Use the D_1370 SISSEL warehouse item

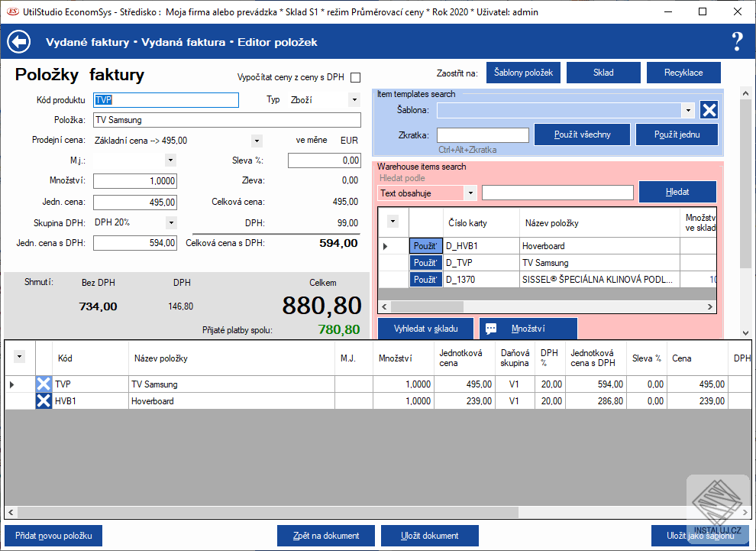pyautogui.click(x=425, y=280)
